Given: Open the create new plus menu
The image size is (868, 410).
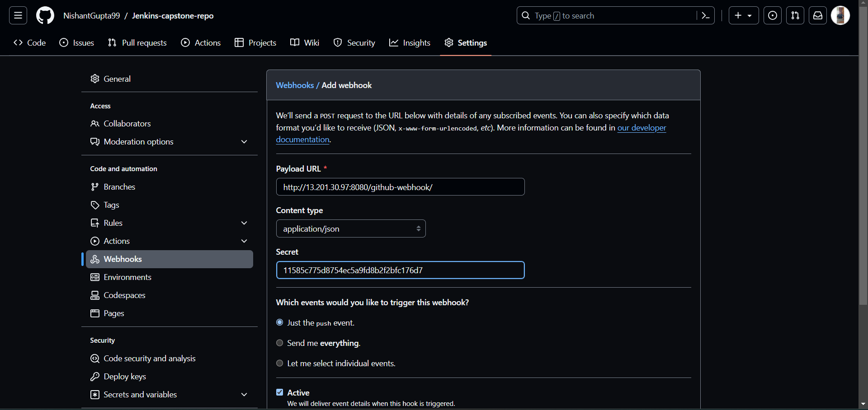Looking at the screenshot, I should [x=743, y=16].
